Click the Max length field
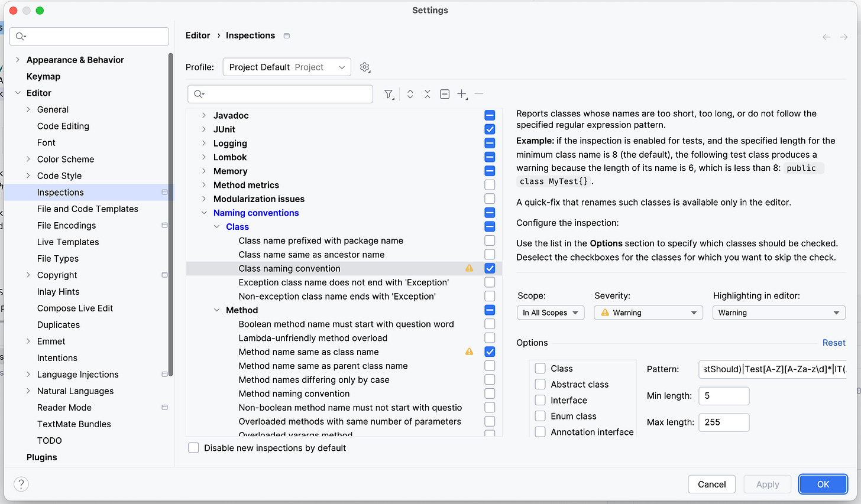Image resolution: width=861 pixels, height=504 pixels. 724,422
